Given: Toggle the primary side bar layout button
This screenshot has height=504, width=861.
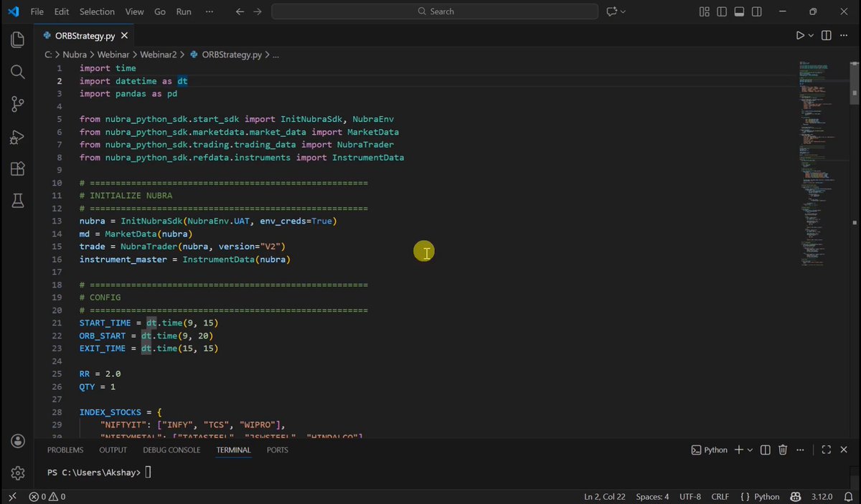Looking at the screenshot, I should (721, 11).
